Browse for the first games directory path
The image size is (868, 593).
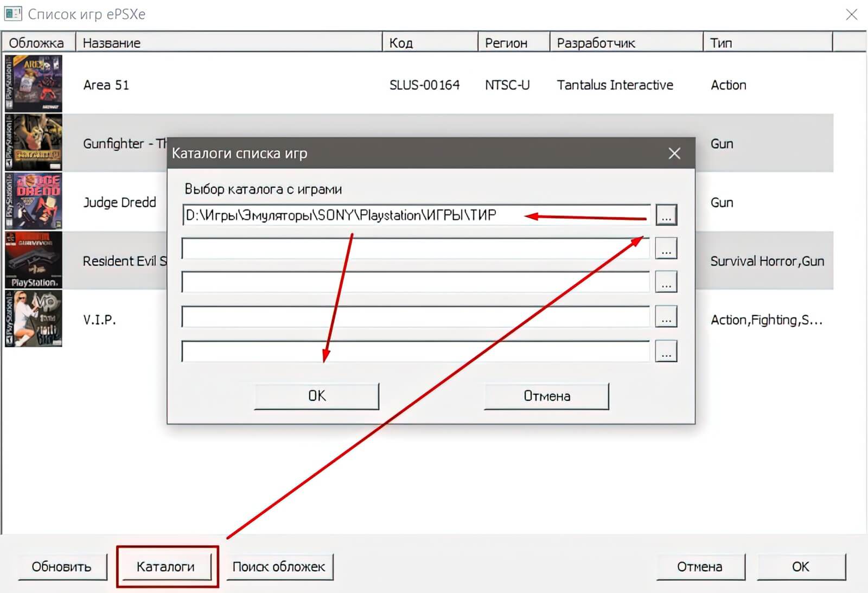(666, 215)
